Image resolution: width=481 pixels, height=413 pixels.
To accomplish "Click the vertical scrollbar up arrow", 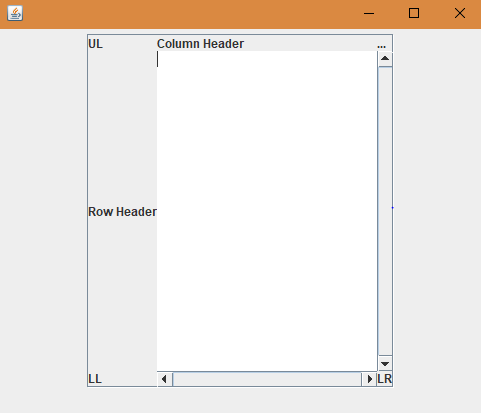I will (x=385, y=59).
